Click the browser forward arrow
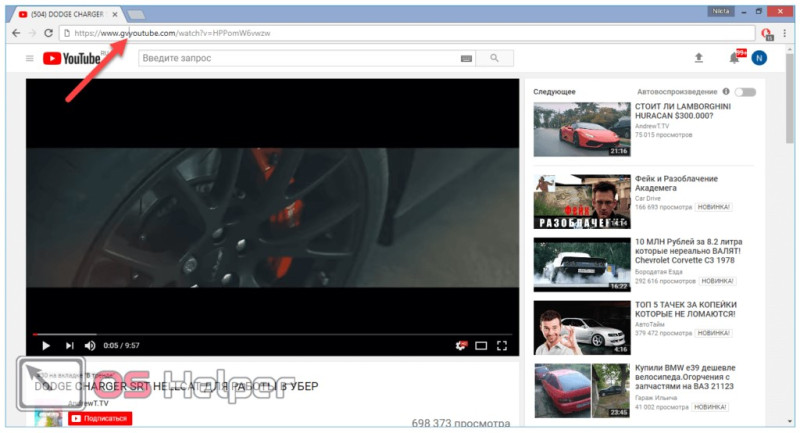Screen dimensions: 800x433 pos(32,33)
